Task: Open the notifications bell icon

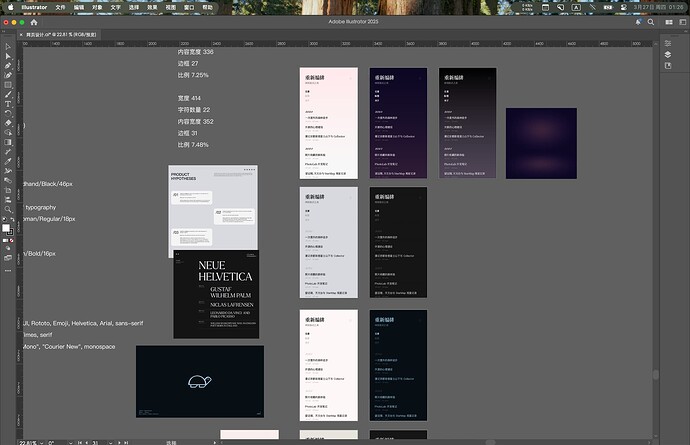Action: coord(638,22)
